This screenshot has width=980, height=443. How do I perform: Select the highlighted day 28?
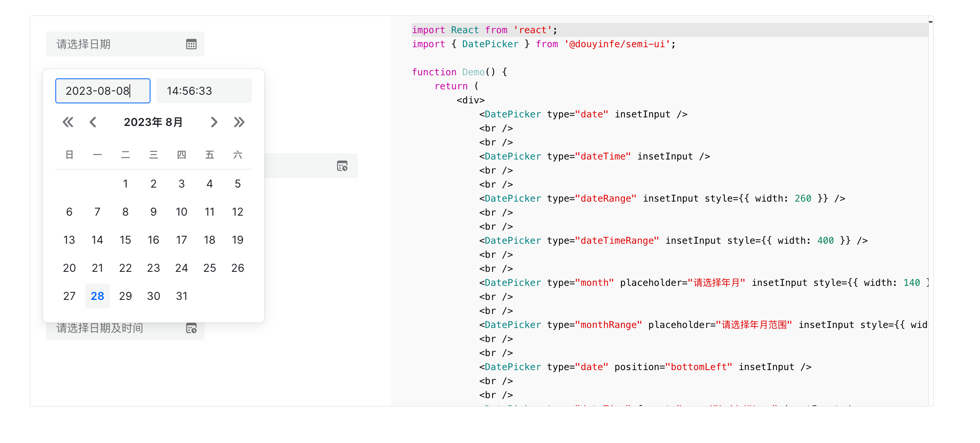point(97,296)
